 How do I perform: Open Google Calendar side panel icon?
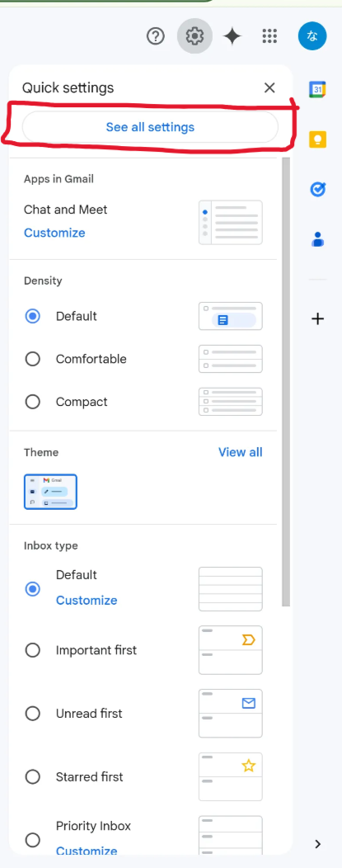317,89
